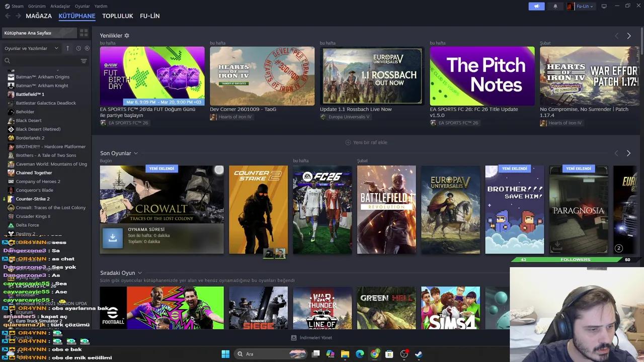The image size is (644, 362).
Task: Select Counter-Strike 2 cover in recent games
Action: point(258,210)
